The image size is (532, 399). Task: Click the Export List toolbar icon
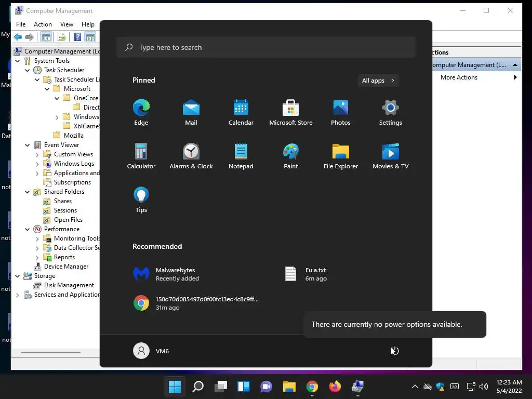click(x=62, y=37)
